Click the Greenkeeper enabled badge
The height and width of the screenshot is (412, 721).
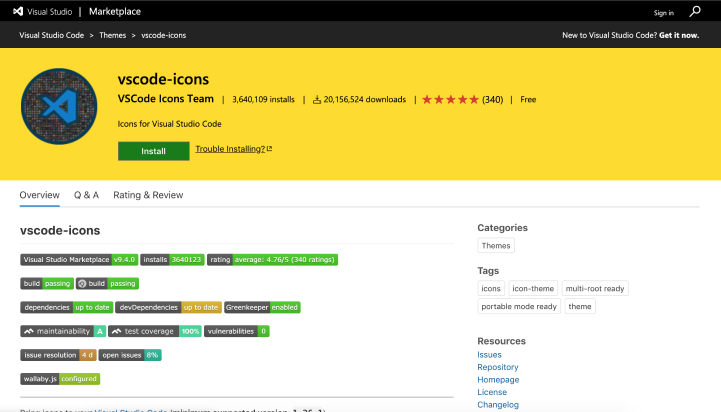coord(262,307)
